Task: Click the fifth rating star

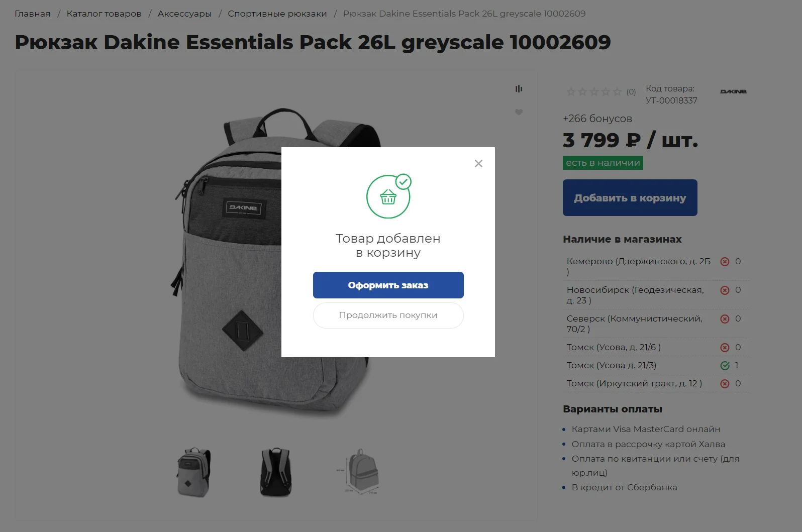Action: pyautogui.click(x=617, y=92)
